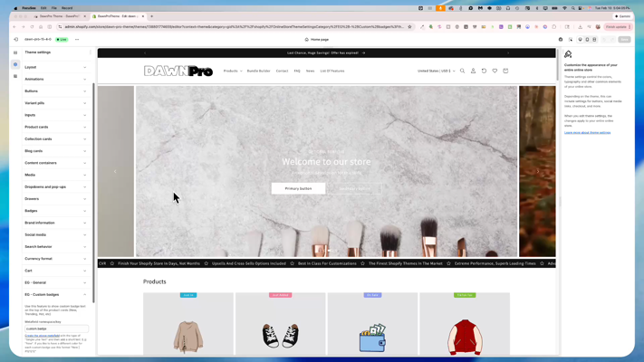Expand the Layout settings section
The height and width of the screenshot is (362, 644).
(x=56, y=67)
